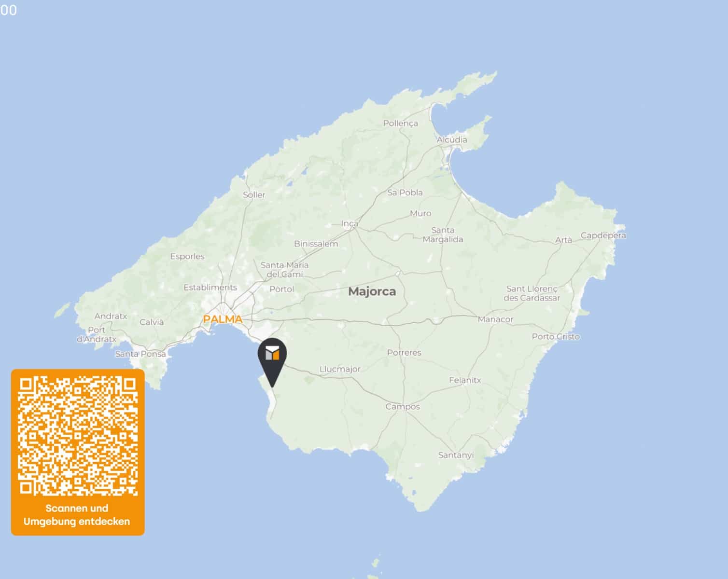Click the Manacor town label

coord(495,319)
